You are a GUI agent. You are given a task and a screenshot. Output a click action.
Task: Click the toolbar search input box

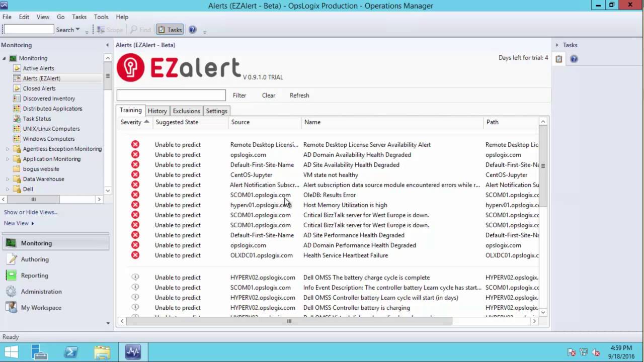pyautogui.click(x=29, y=30)
